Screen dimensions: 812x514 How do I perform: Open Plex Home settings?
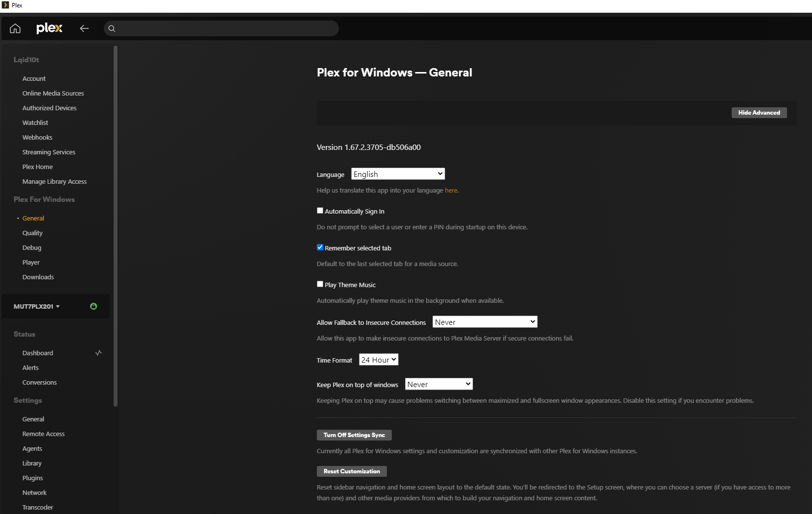point(38,167)
